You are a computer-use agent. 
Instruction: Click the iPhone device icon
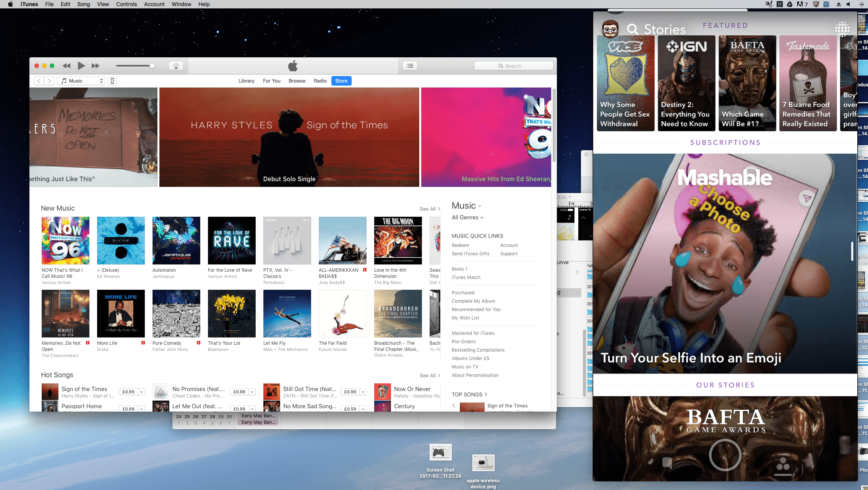[112, 81]
